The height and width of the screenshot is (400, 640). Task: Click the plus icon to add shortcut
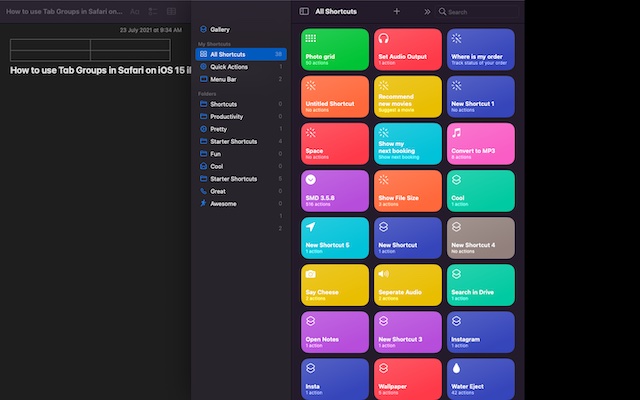397,11
